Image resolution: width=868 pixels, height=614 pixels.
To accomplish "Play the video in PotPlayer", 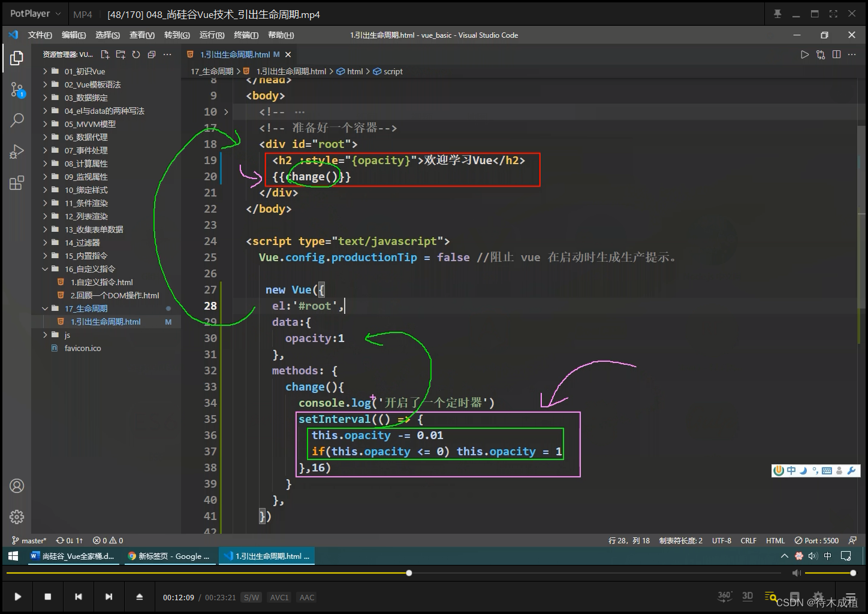I will [17, 597].
